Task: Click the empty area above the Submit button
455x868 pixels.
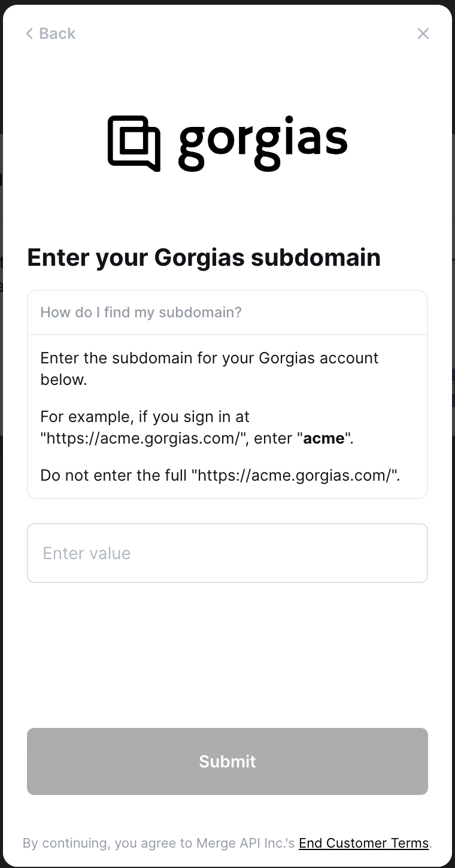Action: coord(227,655)
